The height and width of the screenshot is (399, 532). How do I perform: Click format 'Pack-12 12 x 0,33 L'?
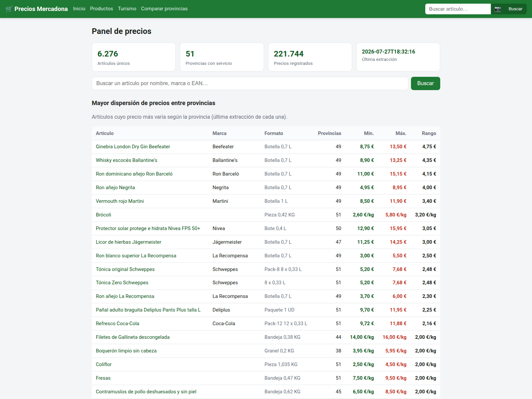click(286, 324)
